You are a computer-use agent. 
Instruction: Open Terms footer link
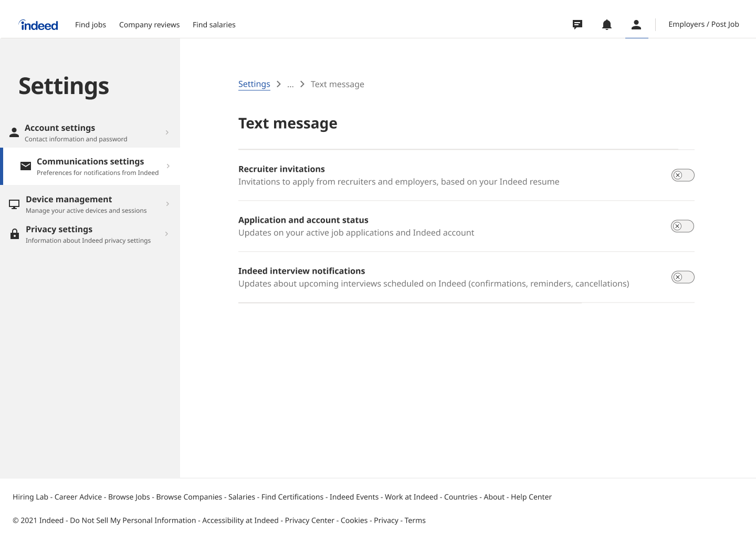pos(415,521)
